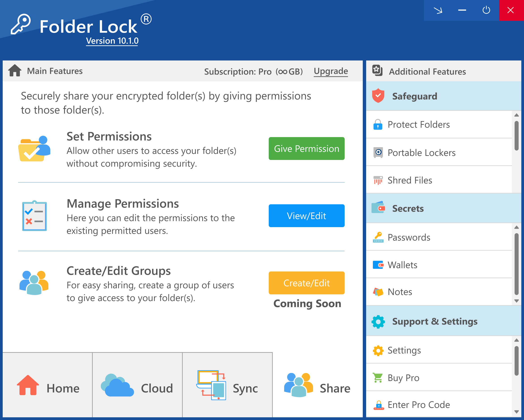The width and height of the screenshot is (524, 420).
Task: Click Support list scroll-down arrow
Action: point(516,412)
